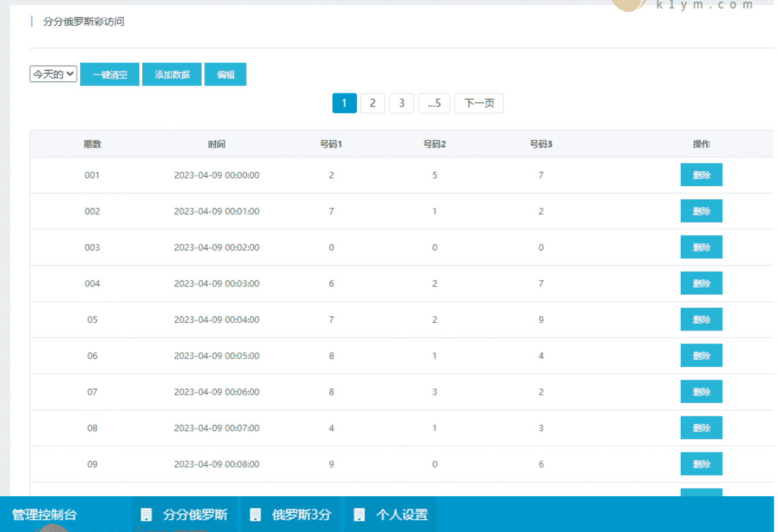This screenshot has height=532, width=778.
Task: Click 号码1 value in row 09
Action: point(332,464)
